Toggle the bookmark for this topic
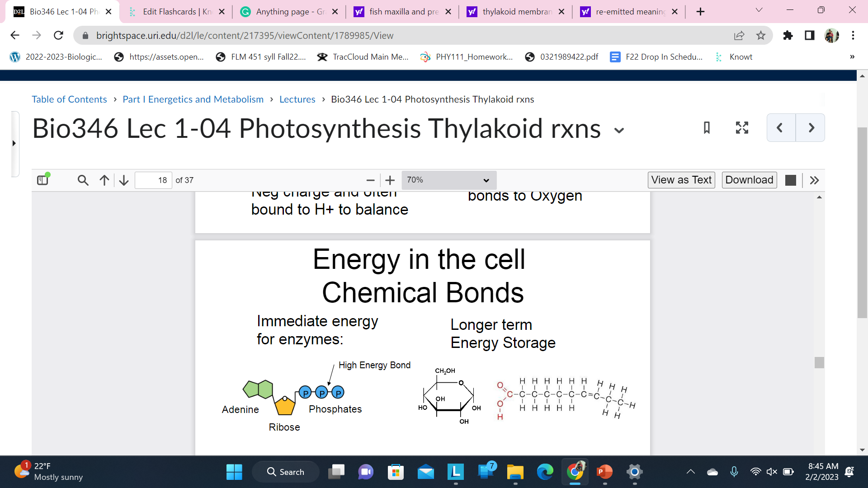The width and height of the screenshot is (868, 488). 707,128
